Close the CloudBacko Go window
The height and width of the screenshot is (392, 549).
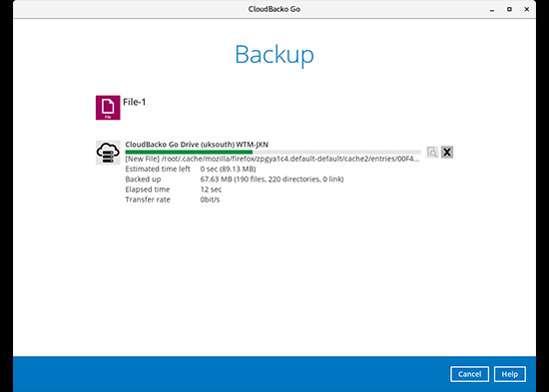(527, 9)
